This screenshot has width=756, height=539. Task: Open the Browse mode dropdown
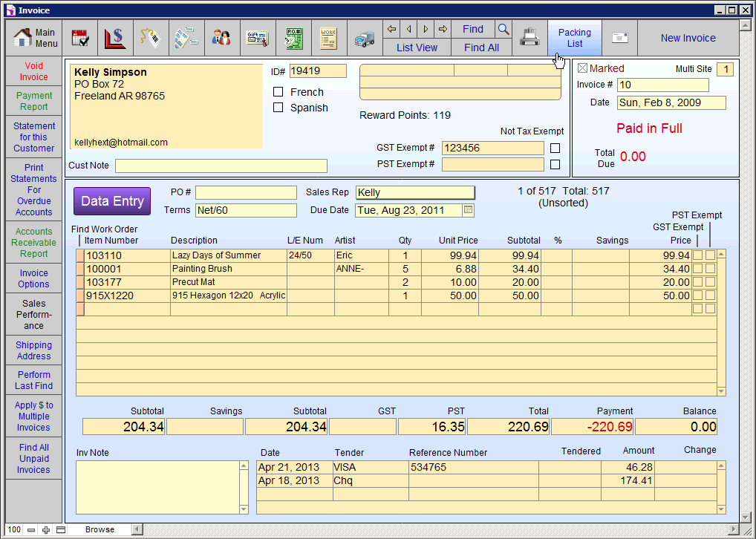click(x=100, y=530)
